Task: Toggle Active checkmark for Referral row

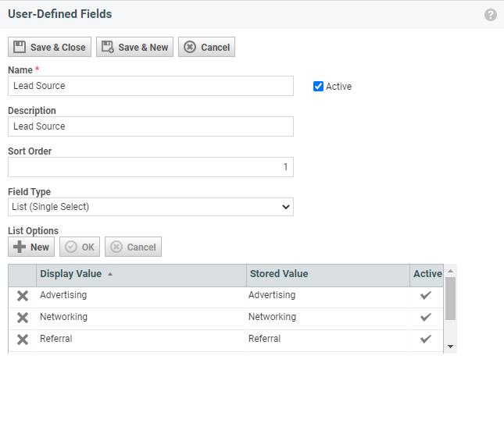Action: pos(426,339)
